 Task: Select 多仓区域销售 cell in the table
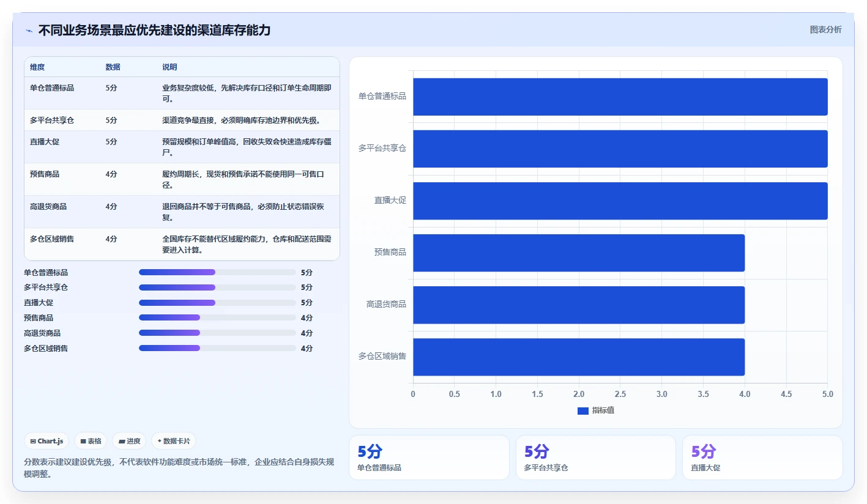52,239
